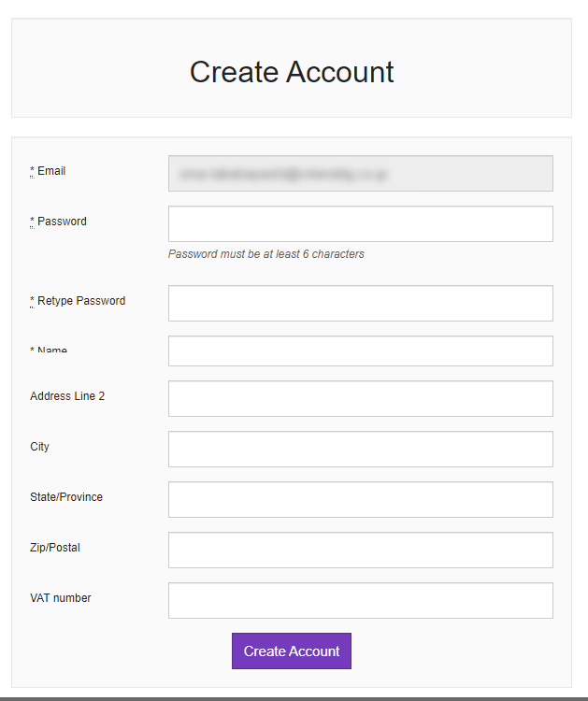Click the password length hint text
588x701 pixels.
coord(266,254)
